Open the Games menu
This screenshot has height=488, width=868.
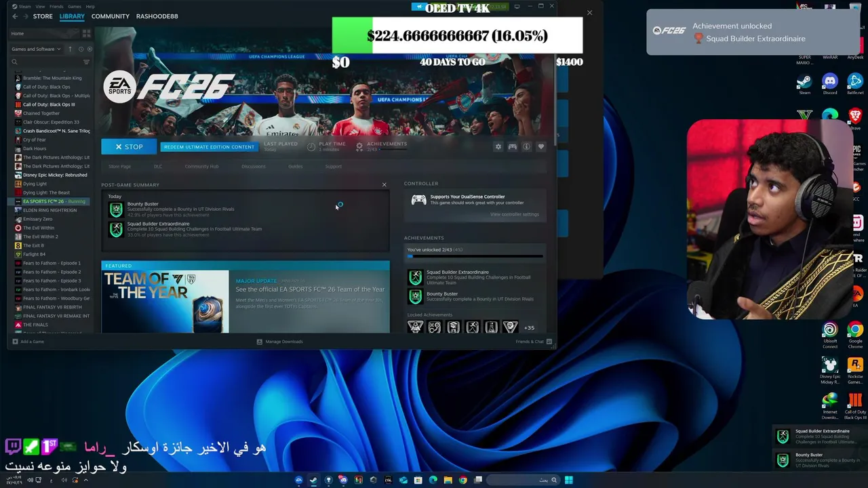(x=75, y=6)
